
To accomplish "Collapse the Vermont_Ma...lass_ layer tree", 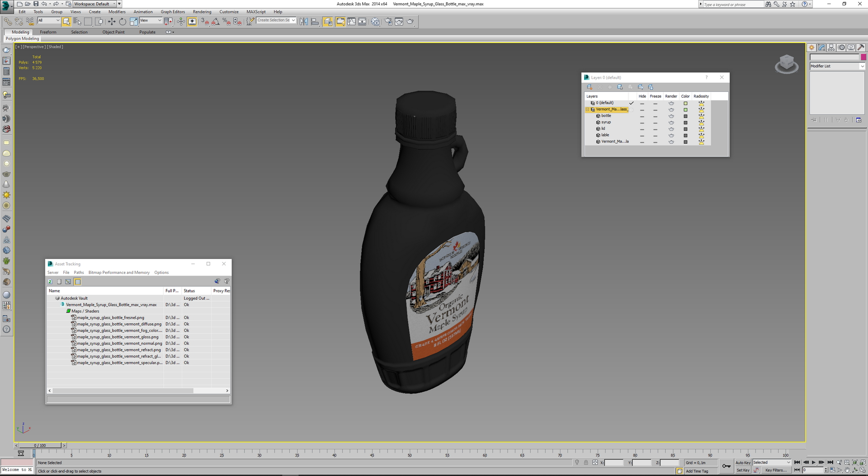I will click(x=587, y=109).
